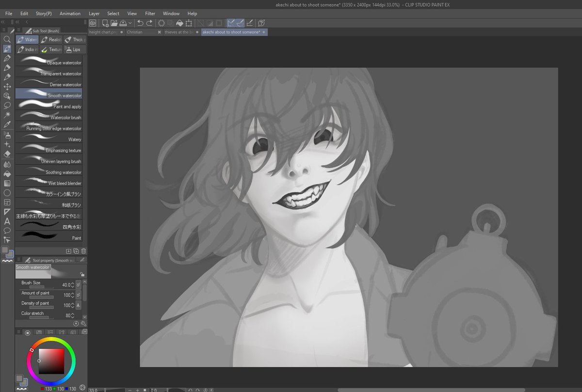Toggle Density of paint effect button
This screenshot has height=392, width=582.
(78, 305)
